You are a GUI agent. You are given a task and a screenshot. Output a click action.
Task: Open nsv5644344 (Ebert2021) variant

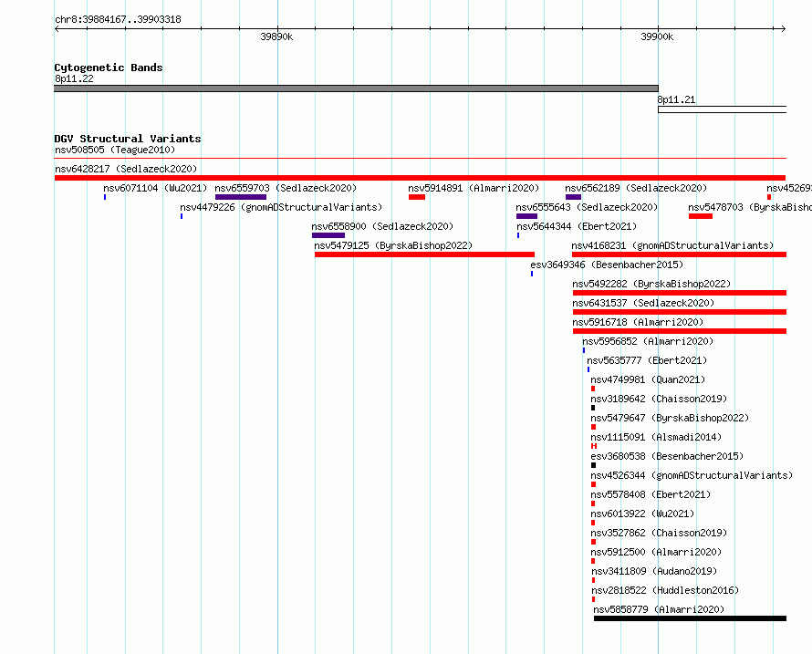(577, 226)
